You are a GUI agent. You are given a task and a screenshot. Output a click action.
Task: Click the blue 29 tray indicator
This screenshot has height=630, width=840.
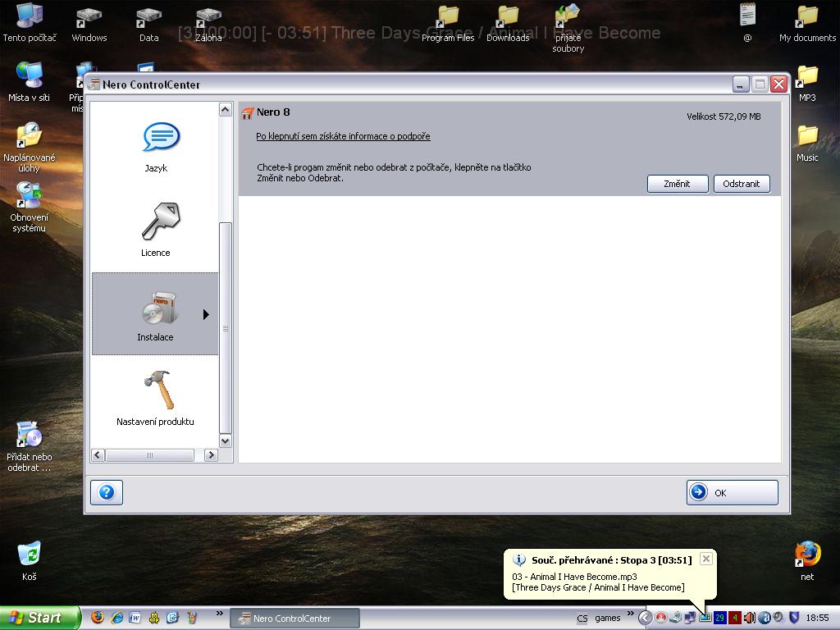719,619
